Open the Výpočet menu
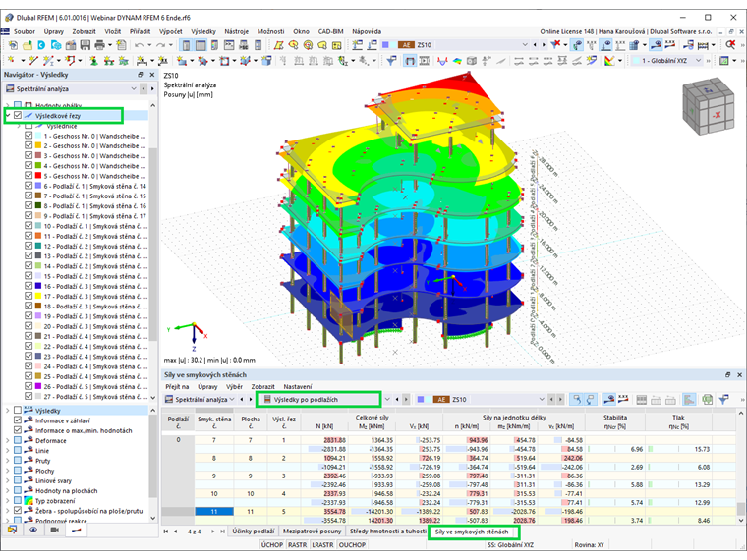Image resolution: width=747 pixels, height=560 pixels. click(x=171, y=31)
